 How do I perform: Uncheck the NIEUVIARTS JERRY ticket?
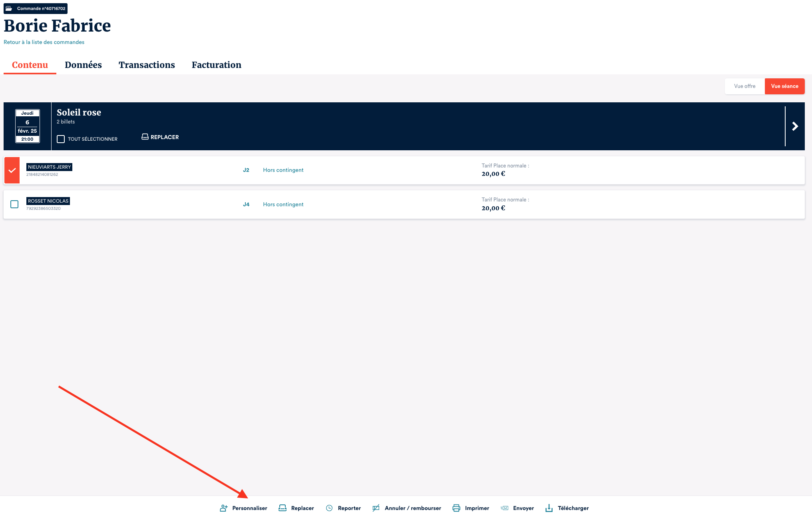pyautogui.click(x=12, y=170)
